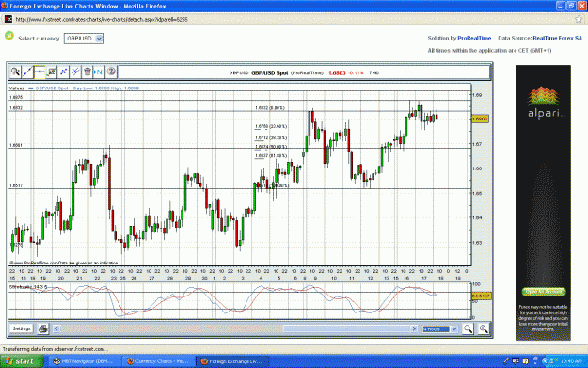Click the ProRealTime.com copyright notice
The width and height of the screenshot is (588, 368).
[63, 263]
